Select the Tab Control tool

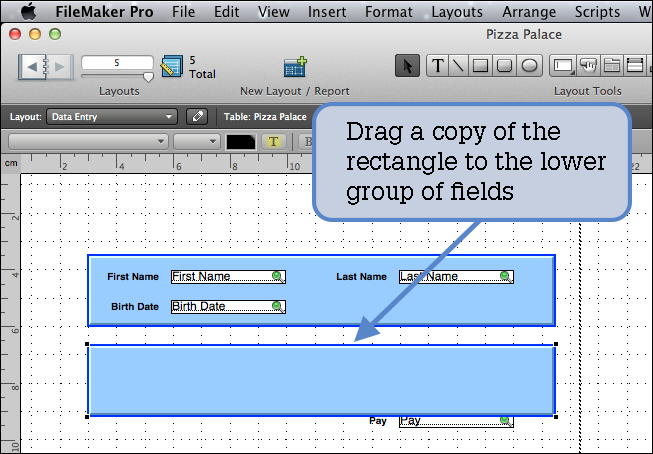[612, 66]
